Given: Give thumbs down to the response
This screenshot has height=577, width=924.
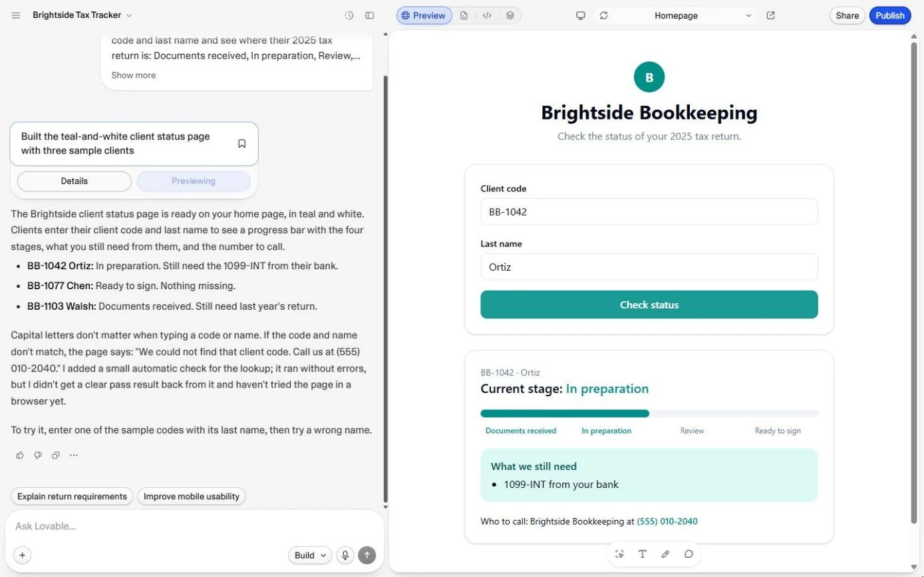Looking at the screenshot, I should pos(38,455).
